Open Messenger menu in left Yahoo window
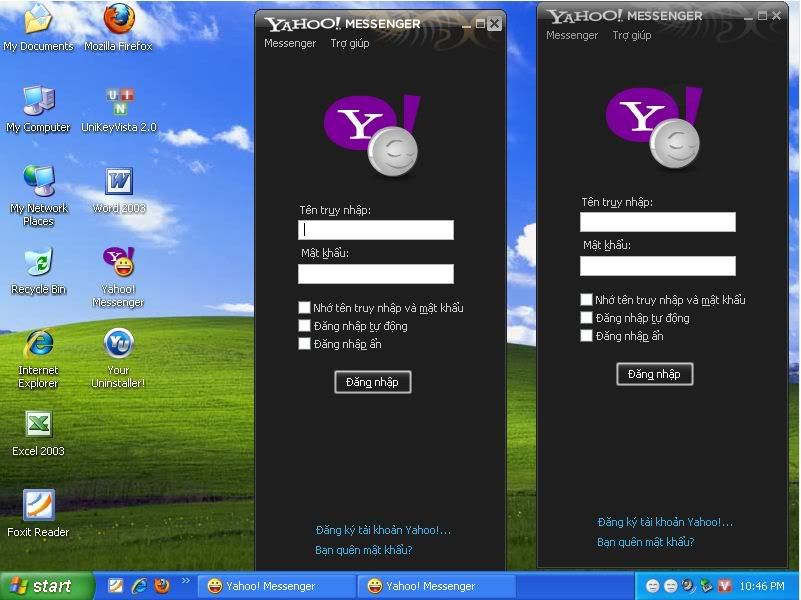Viewport: 801px width, 600px height. tap(290, 43)
